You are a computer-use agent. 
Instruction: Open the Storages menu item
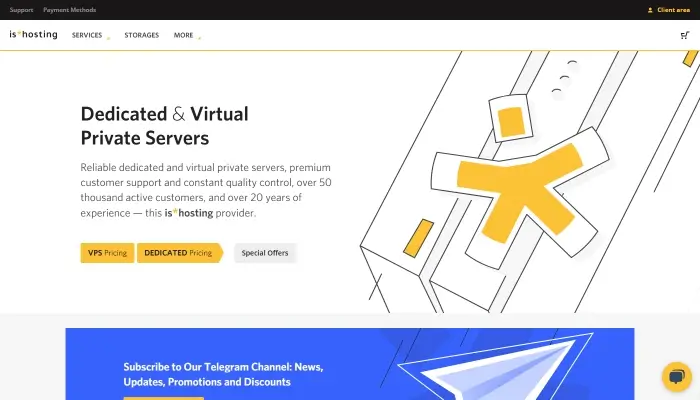[x=142, y=35]
